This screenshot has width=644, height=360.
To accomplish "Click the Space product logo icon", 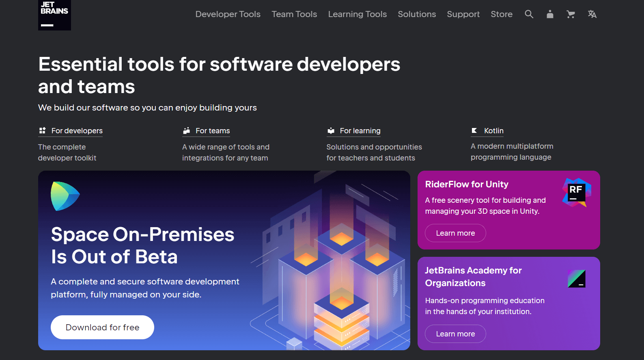I will [65, 196].
